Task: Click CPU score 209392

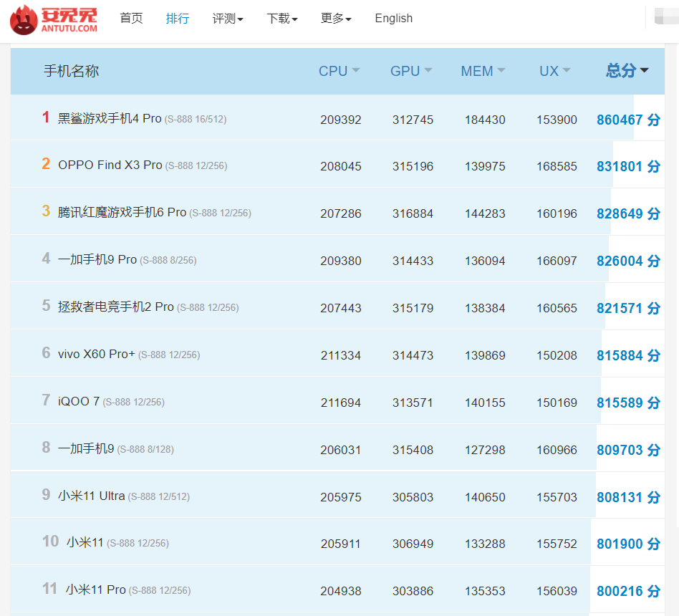Action: click(341, 120)
